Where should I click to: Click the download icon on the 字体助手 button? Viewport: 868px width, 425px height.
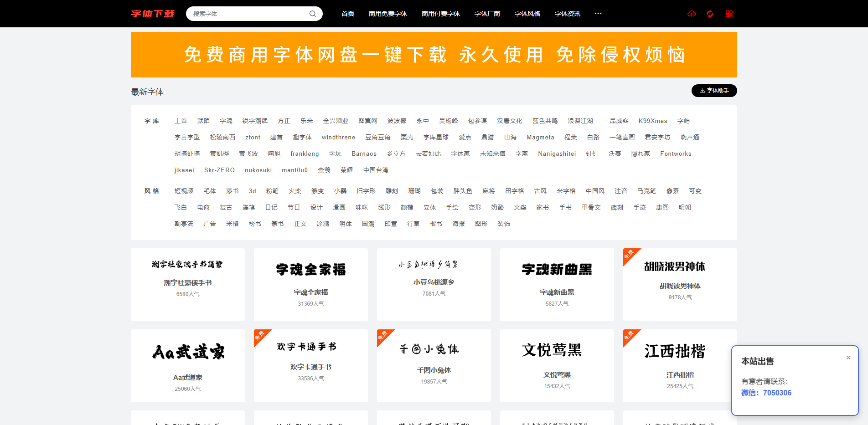(701, 91)
